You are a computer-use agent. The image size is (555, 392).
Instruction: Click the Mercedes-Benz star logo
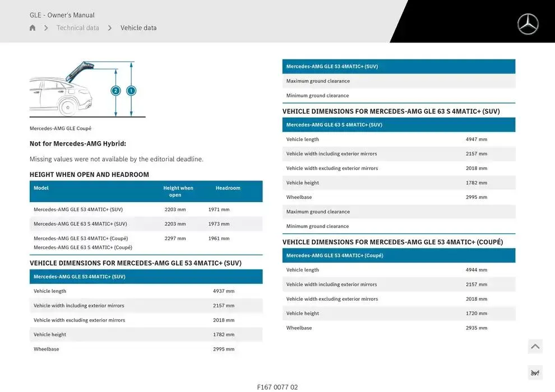(528, 24)
